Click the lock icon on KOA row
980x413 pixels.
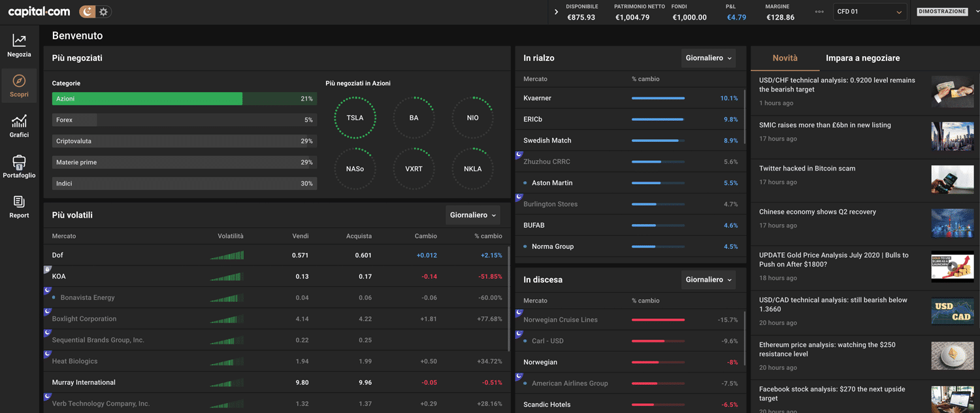(47, 269)
